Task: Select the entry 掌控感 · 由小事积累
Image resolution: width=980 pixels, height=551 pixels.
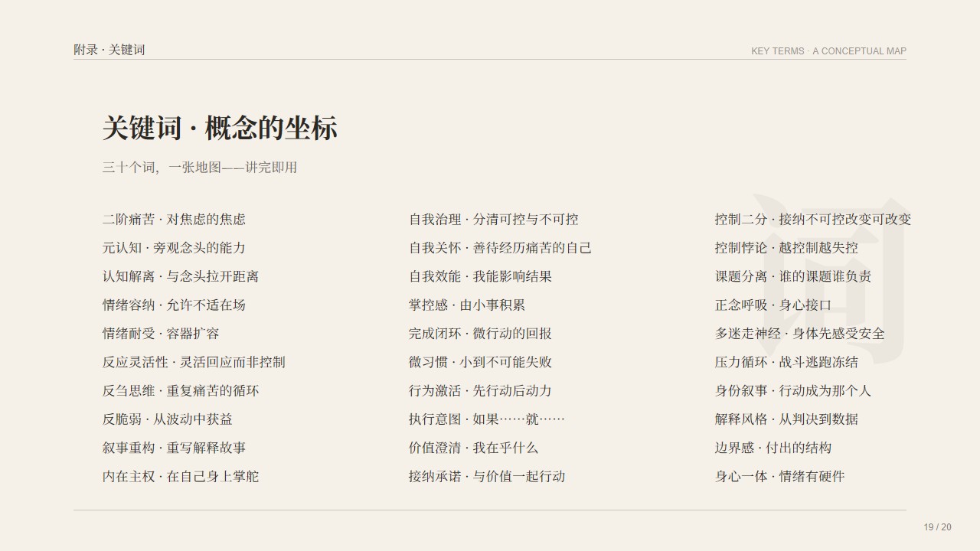Action: 467,305
